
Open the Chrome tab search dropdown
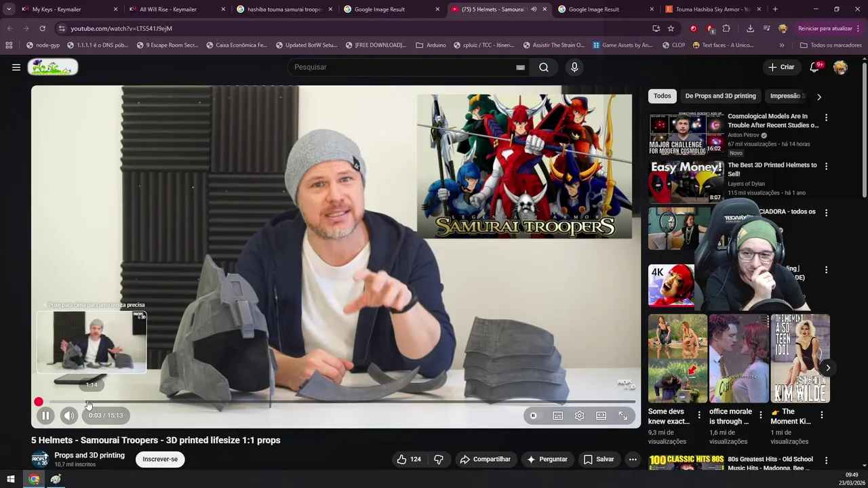pos(9,9)
